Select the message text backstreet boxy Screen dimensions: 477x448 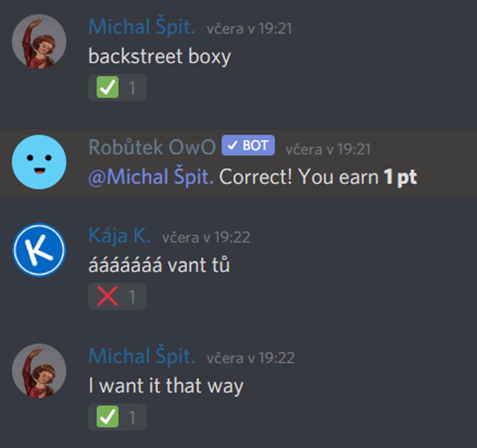tap(160, 57)
